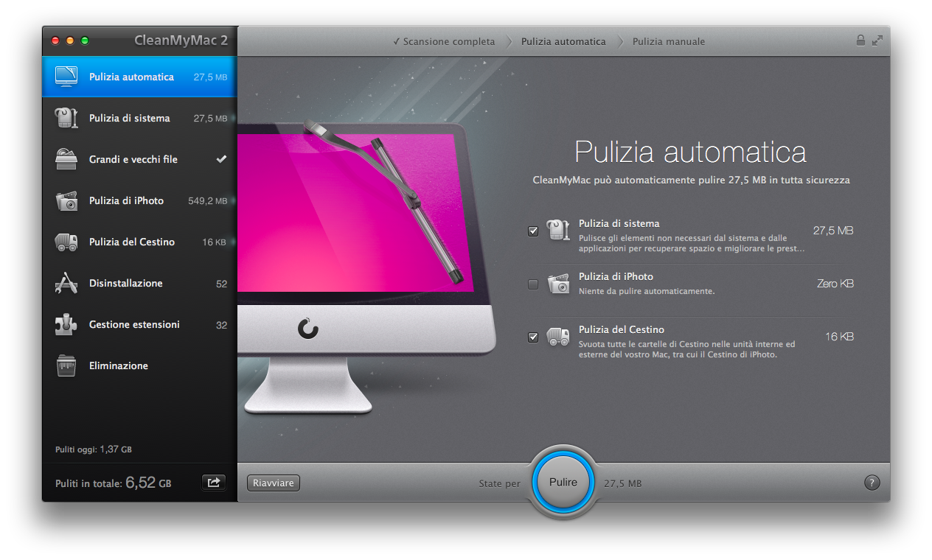Click the Eliminazione label in sidebar
The width and height of the screenshot is (932, 560).
[119, 365]
